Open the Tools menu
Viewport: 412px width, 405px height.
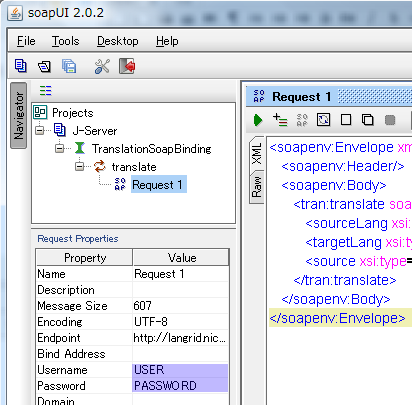65,41
